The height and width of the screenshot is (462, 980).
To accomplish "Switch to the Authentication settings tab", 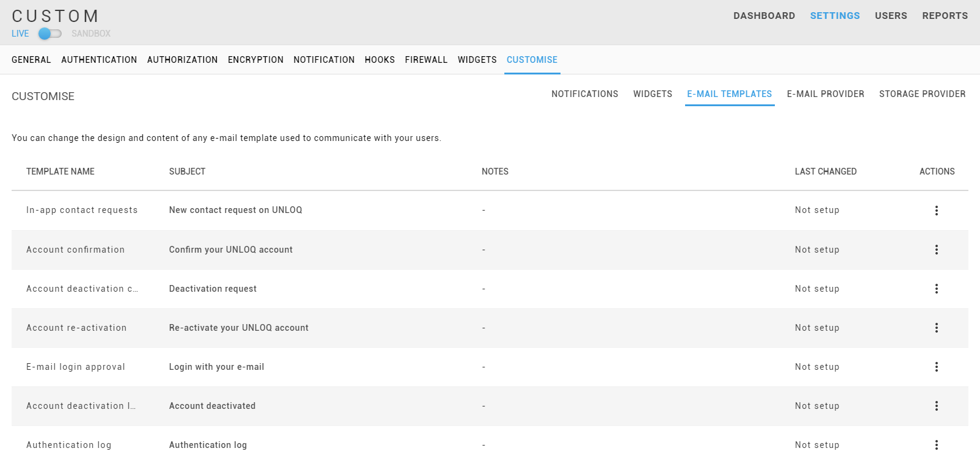I will point(99,60).
